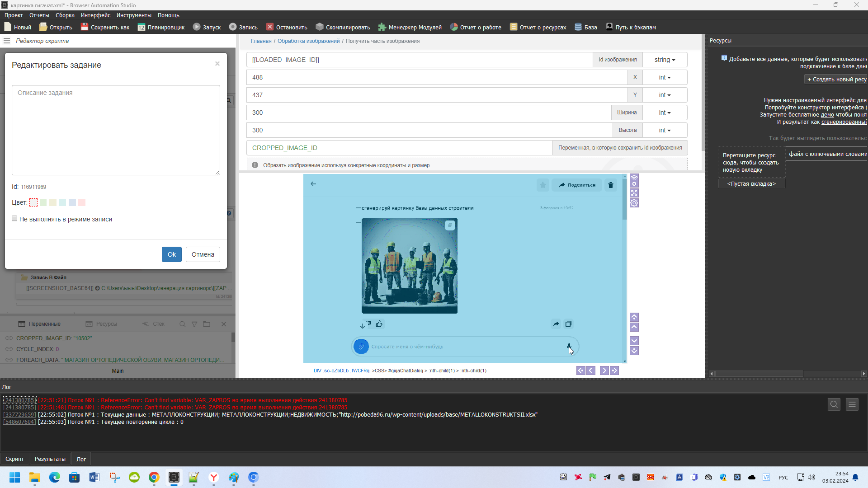Open the int type dropdown for X
The image size is (868, 488).
pos(665,77)
